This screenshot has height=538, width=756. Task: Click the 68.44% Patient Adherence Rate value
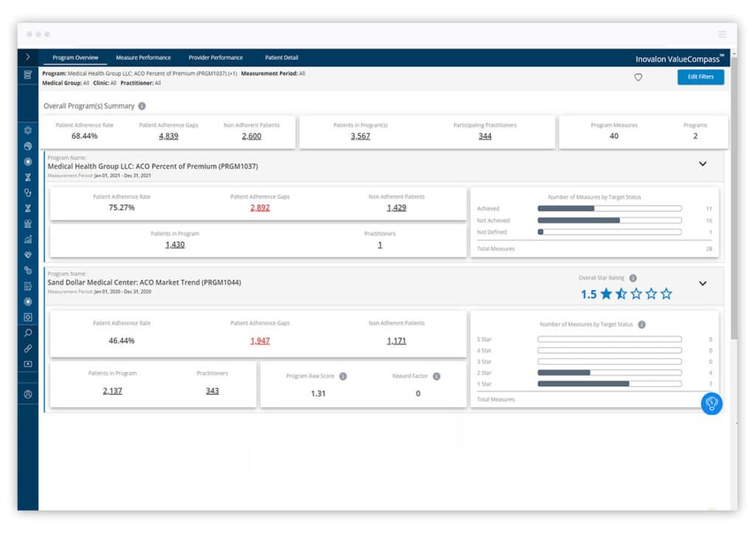tap(84, 137)
